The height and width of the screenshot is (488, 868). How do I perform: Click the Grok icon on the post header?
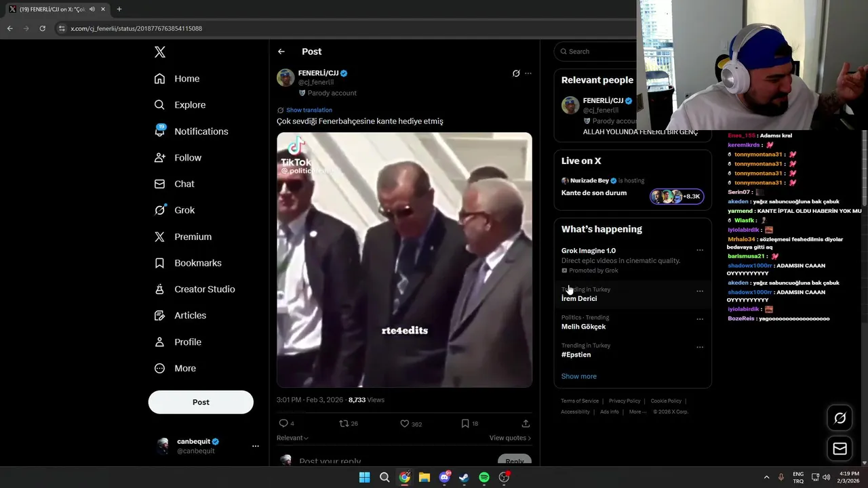pyautogui.click(x=516, y=73)
